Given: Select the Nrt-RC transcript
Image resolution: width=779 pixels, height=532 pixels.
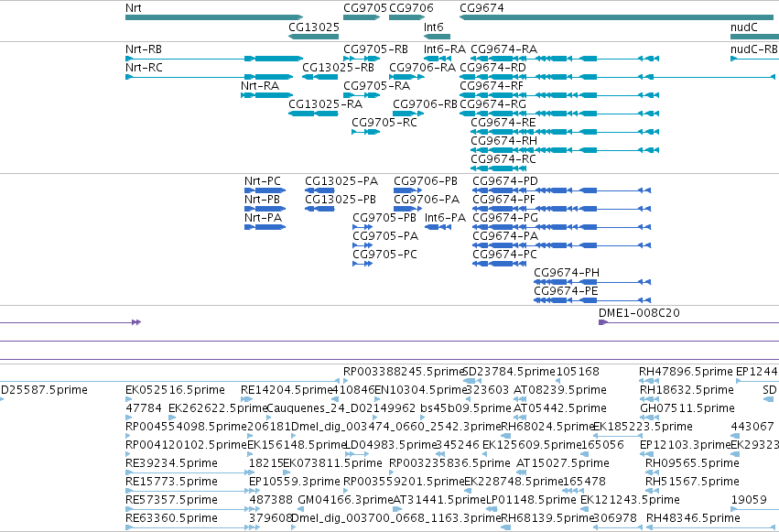Looking at the screenshot, I should 209,77.
